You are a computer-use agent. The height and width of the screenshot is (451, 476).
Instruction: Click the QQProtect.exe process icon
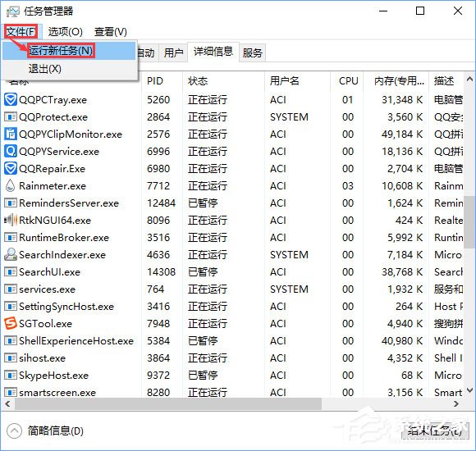pos(11,117)
